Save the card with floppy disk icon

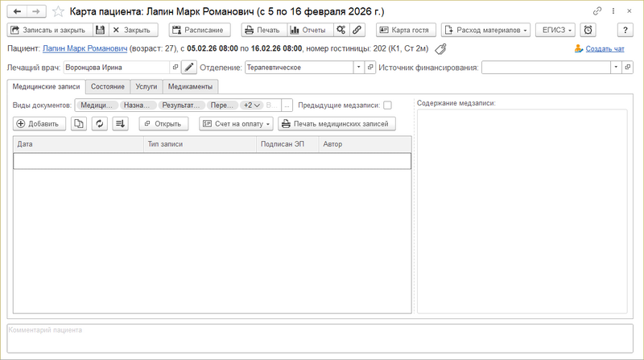tap(100, 30)
